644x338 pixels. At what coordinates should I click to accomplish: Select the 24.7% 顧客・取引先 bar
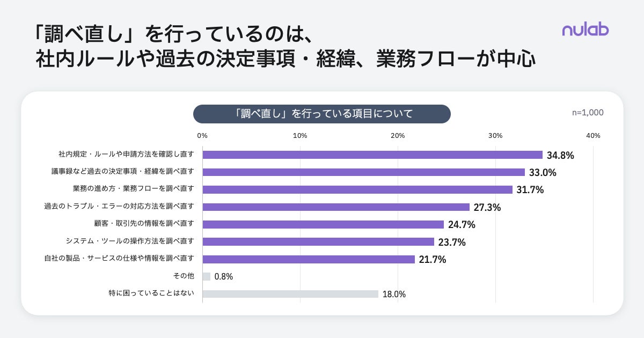323,224
